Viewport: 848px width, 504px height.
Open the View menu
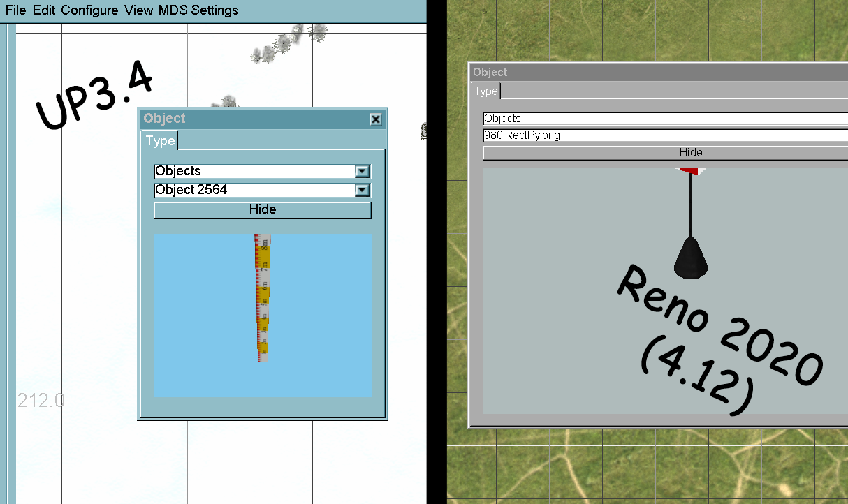[x=139, y=10]
